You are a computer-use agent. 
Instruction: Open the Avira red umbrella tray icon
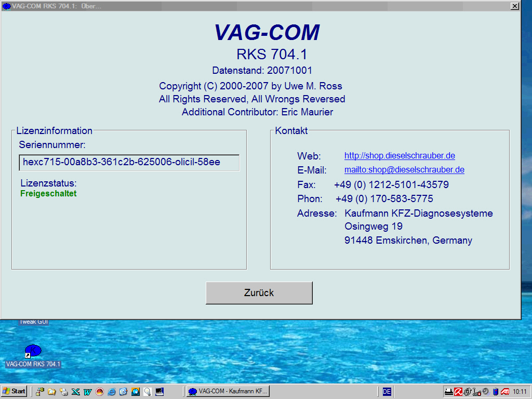[x=458, y=392]
